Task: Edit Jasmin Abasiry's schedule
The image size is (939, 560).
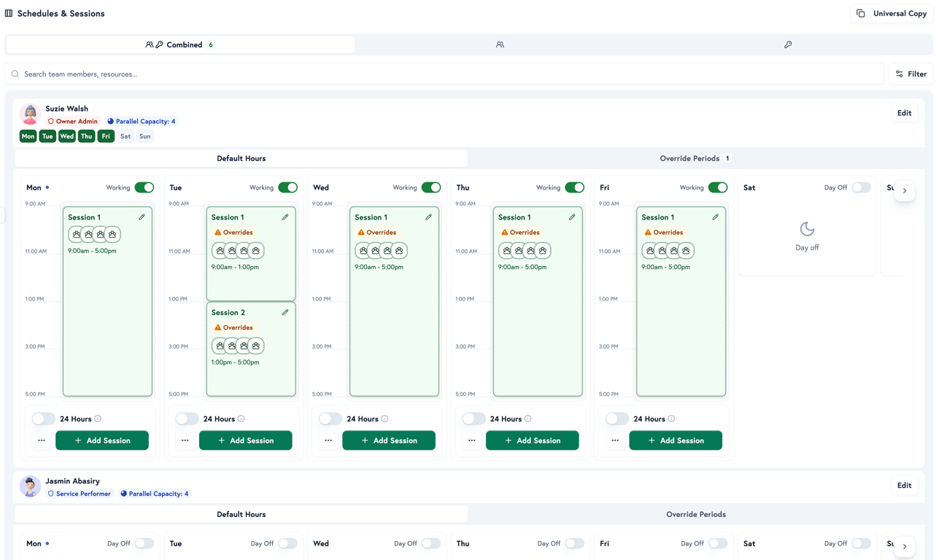Action: [905, 485]
